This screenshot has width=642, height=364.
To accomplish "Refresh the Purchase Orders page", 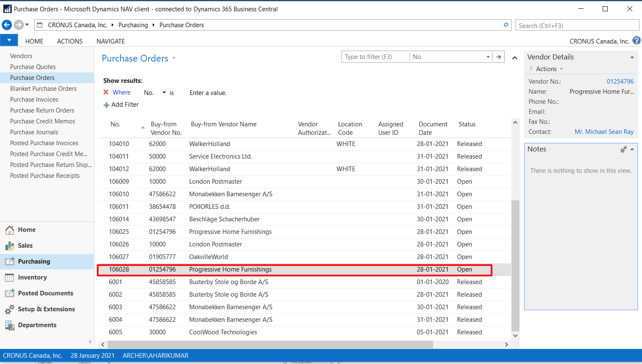I will 506,25.
